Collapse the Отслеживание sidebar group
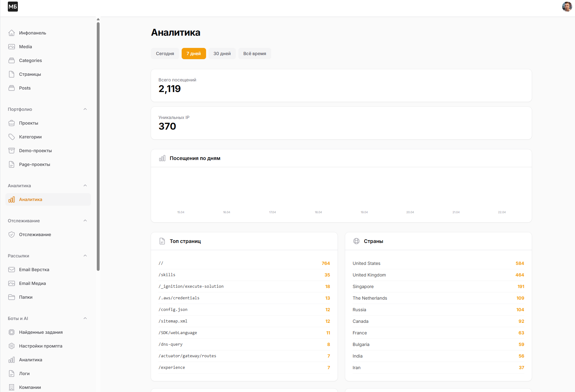 pos(85,221)
